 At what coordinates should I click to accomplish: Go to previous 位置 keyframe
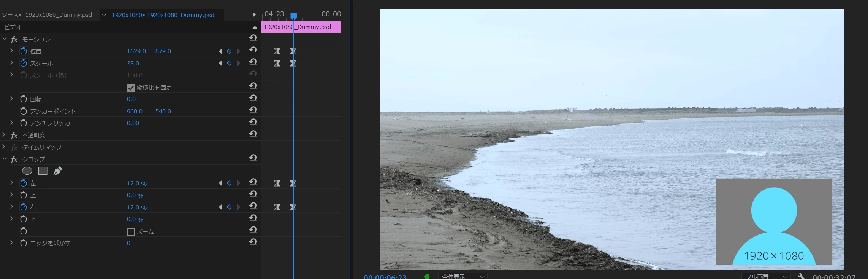220,51
